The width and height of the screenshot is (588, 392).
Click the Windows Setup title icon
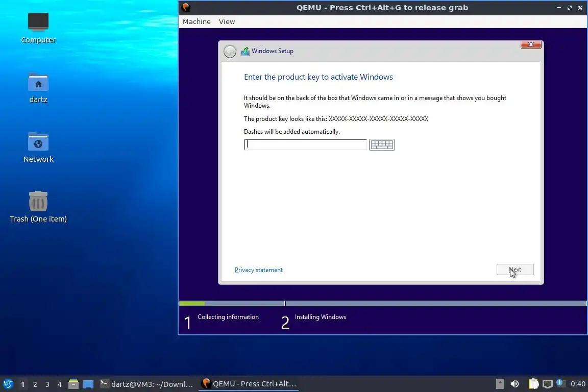tap(245, 51)
